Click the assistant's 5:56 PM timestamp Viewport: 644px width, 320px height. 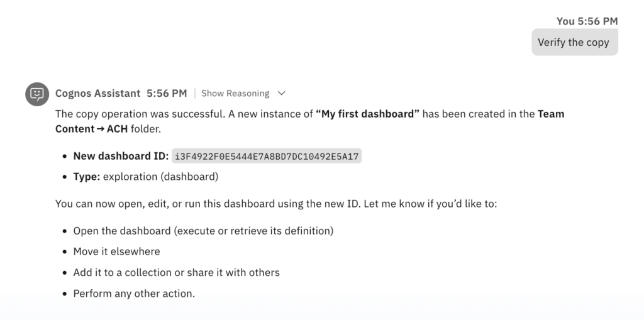click(x=167, y=94)
